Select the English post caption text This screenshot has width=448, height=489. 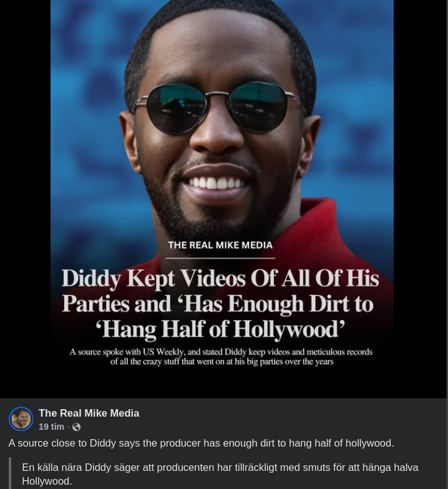201,443
